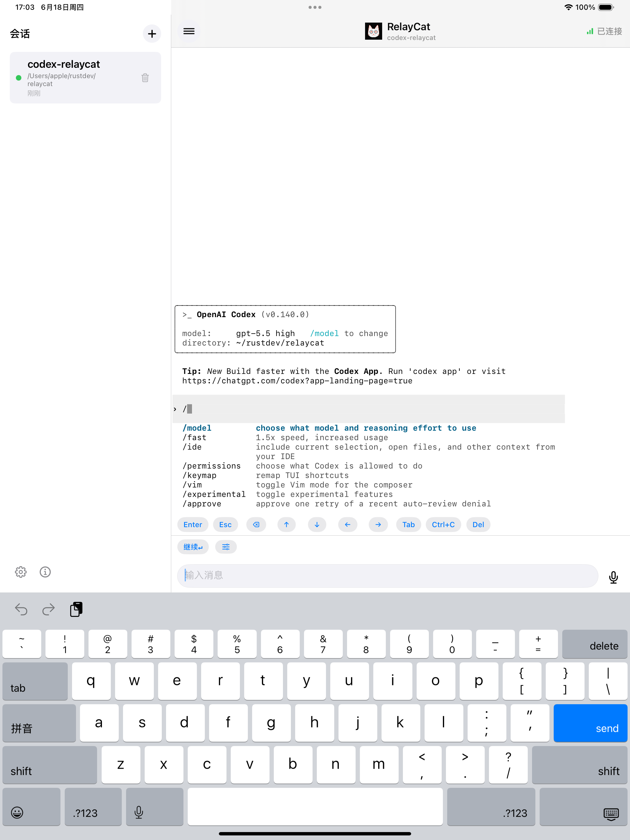Send the up arrow key
The image size is (630, 840).
coord(286,524)
